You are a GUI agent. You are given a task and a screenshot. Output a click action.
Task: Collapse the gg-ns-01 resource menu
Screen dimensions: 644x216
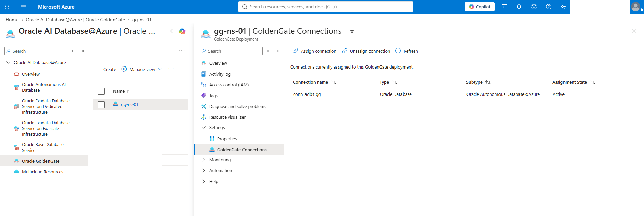(x=278, y=51)
